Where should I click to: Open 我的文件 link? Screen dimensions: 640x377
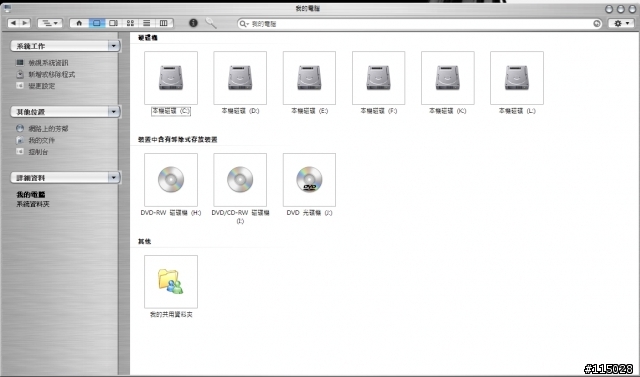click(x=41, y=140)
